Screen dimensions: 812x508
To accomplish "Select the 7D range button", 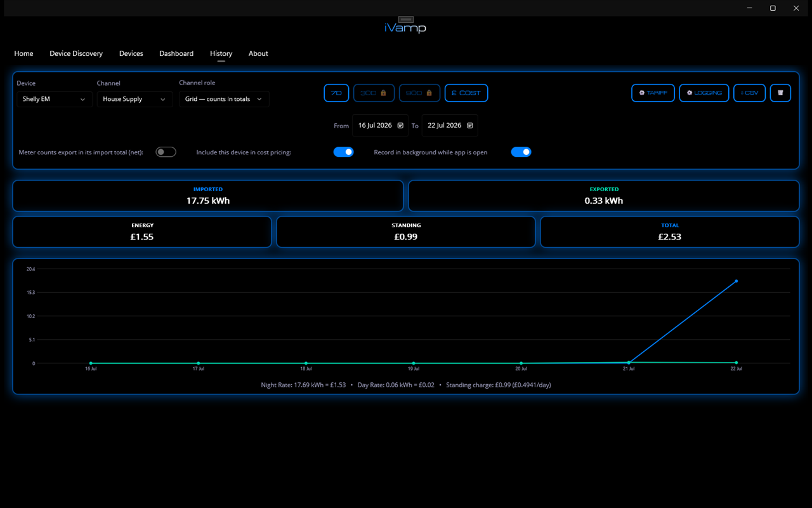I will [x=336, y=93].
